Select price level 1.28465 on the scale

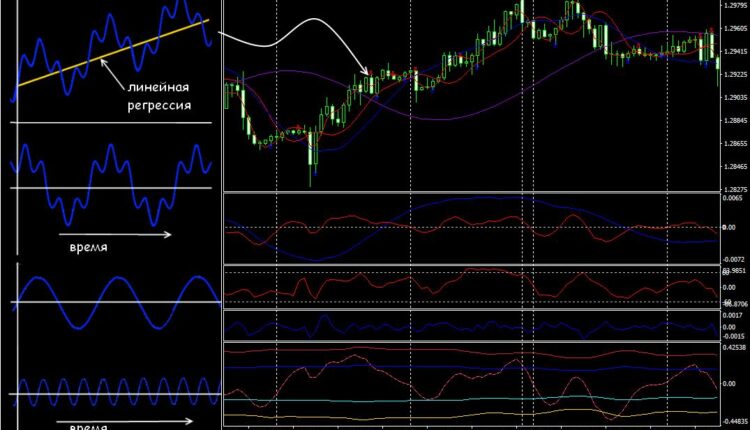point(736,166)
